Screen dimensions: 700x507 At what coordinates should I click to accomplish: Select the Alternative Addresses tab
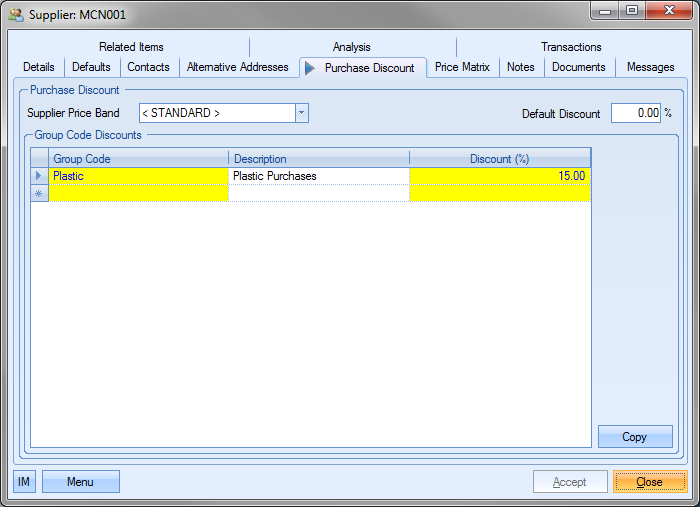point(237,67)
